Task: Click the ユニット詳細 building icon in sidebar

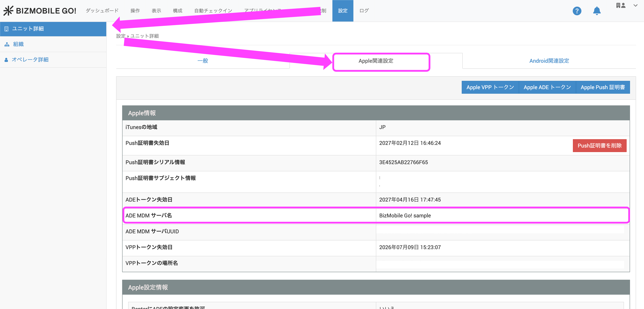Action: tap(6, 29)
